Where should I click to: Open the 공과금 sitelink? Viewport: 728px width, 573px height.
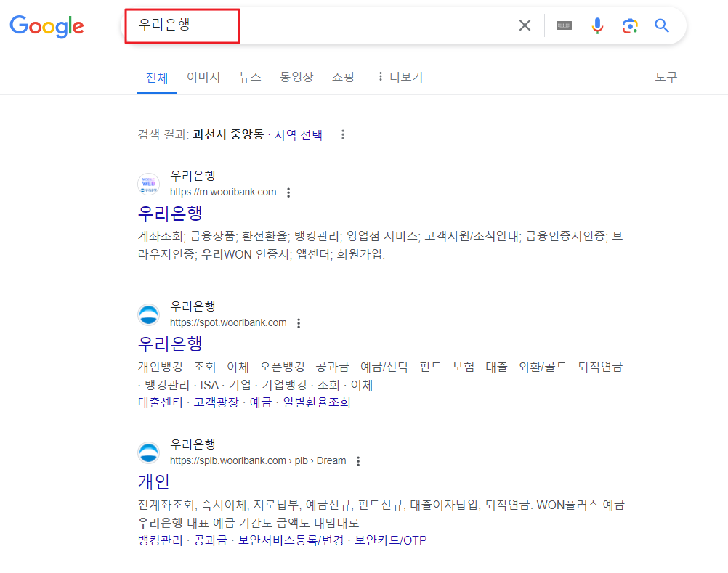(x=210, y=540)
